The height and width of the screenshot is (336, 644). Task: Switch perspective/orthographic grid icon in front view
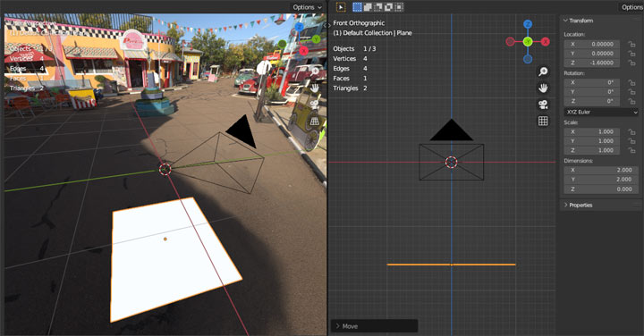543,121
